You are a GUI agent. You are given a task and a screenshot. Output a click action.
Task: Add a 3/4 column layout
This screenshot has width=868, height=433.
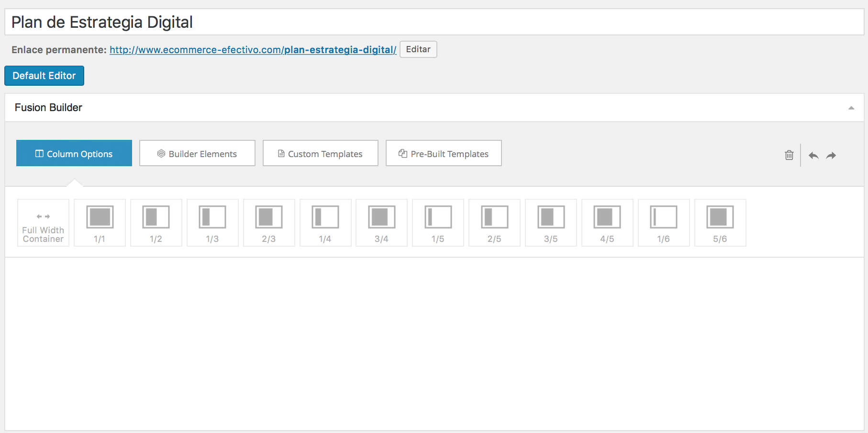(x=382, y=223)
